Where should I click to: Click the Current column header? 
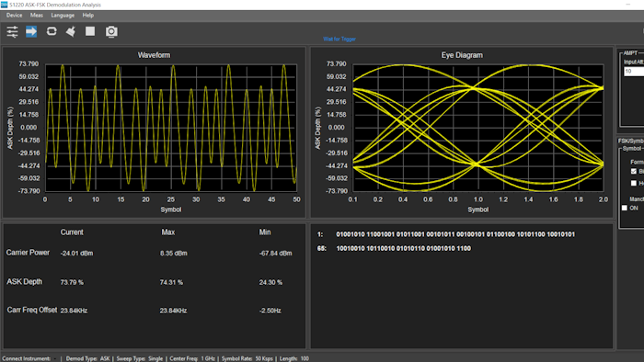[72, 232]
